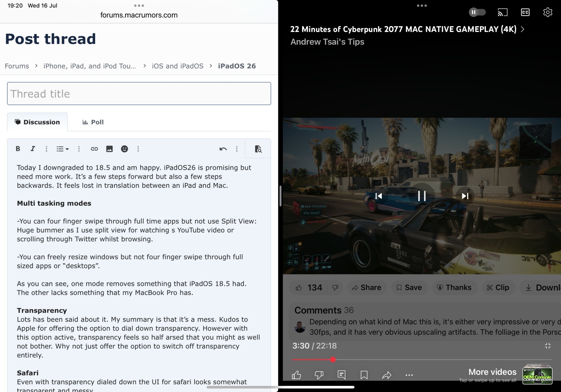Dislike the video beside the 134 count
The image size is (561, 392).
click(x=335, y=288)
